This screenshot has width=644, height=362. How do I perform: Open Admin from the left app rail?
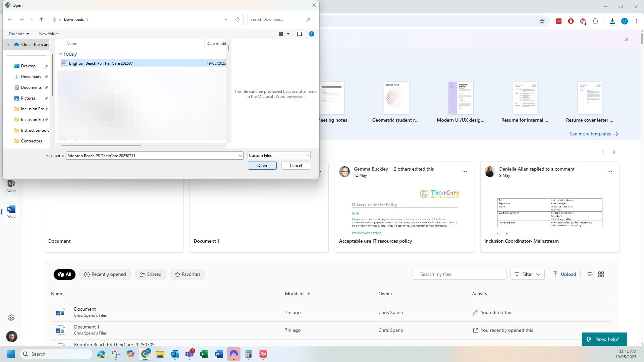click(x=11, y=185)
